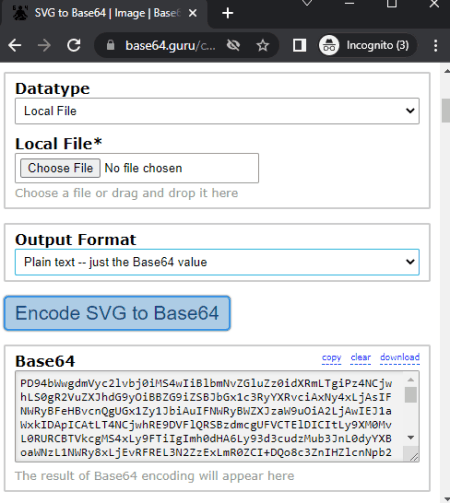The height and width of the screenshot is (503, 450).
Task: Click the tab favicon of base64.guru
Action: pyautogui.click(x=20, y=13)
